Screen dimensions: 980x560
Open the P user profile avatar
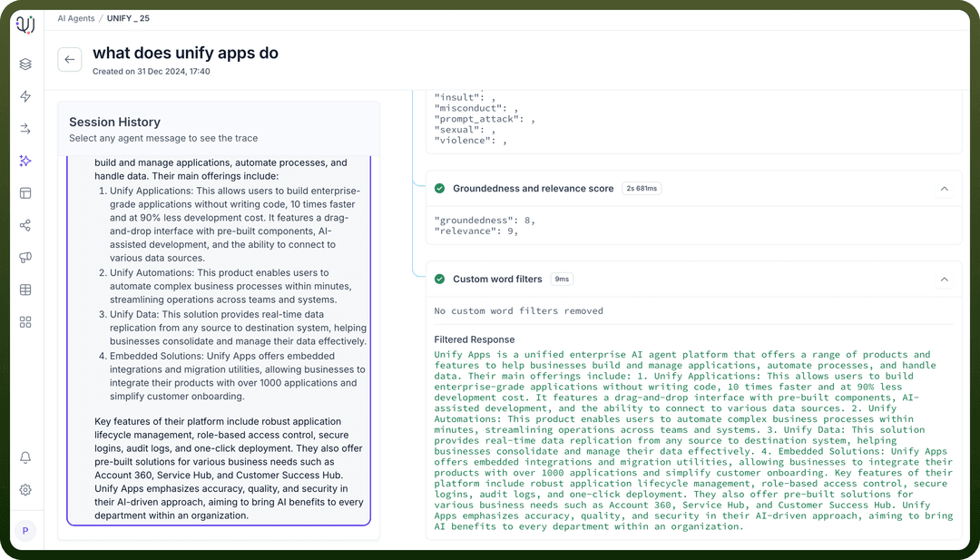25,531
